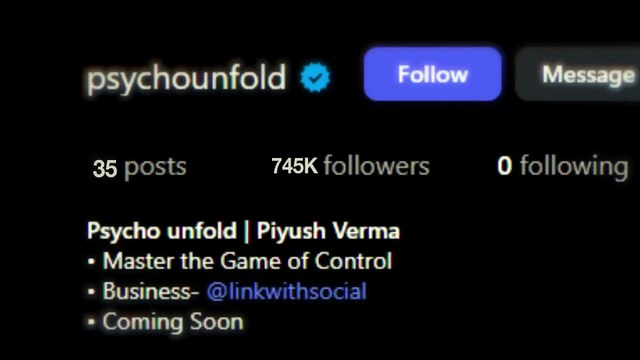Click the bullet before 'Coming Soon'
Image resolution: width=640 pixels, height=360 pixels.
[x=91, y=322]
